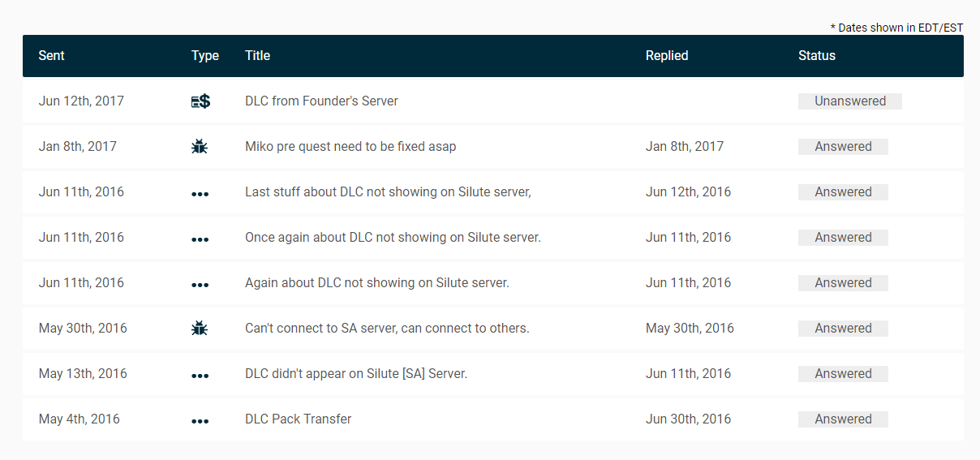Click the billing icon for Founder's Server ticket
The height and width of the screenshot is (460, 980).
coord(200,101)
